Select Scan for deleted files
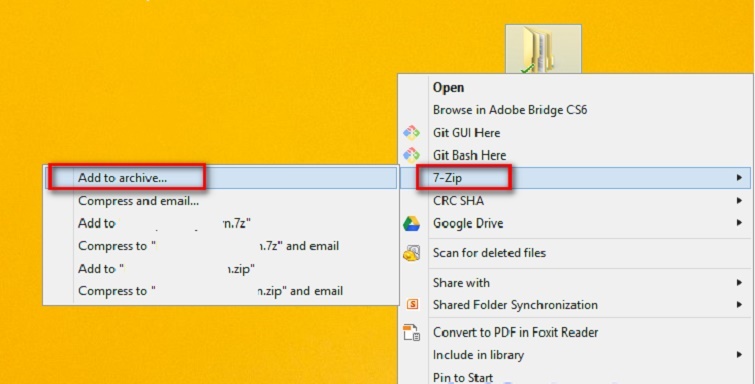This screenshot has width=755, height=384. coord(489,253)
